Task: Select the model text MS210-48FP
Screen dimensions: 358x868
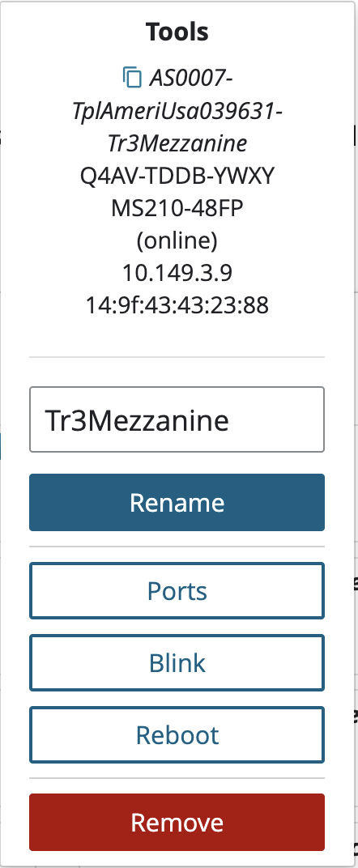Action: pos(177,208)
